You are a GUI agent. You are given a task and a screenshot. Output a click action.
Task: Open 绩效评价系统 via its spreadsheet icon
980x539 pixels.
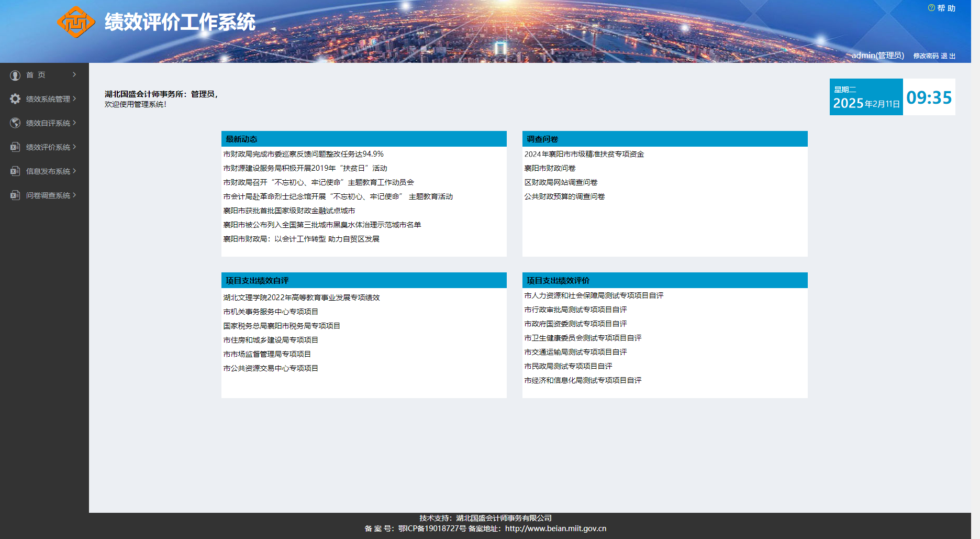(x=15, y=147)
